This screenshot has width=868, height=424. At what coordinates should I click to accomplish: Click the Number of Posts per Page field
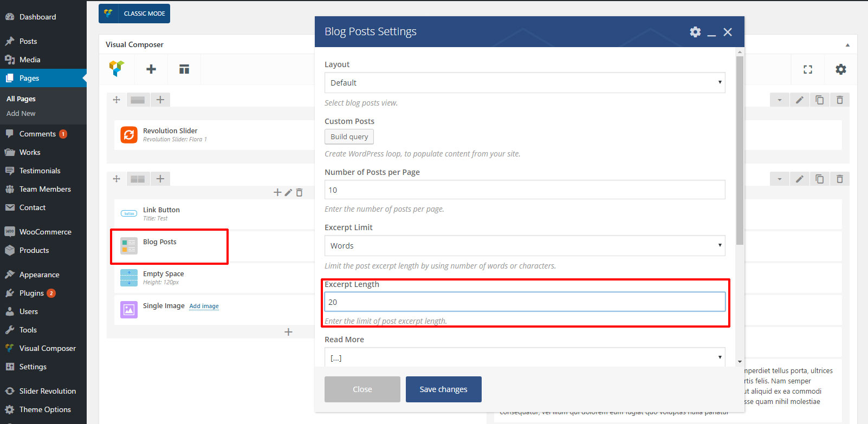tap(524, 190)
